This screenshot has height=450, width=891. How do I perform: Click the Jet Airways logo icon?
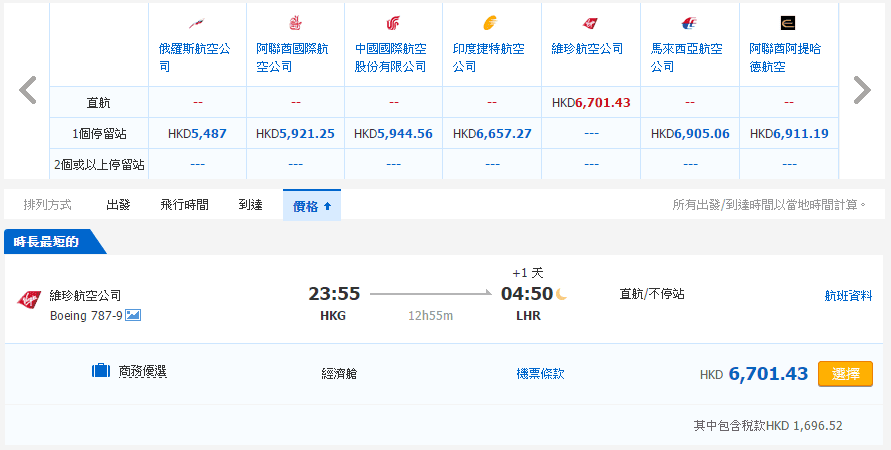(x=491, y=23)
